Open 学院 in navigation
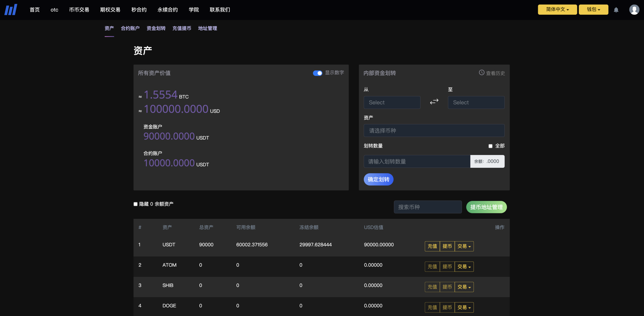The image size is (644, 316). (x=194, y=10)
